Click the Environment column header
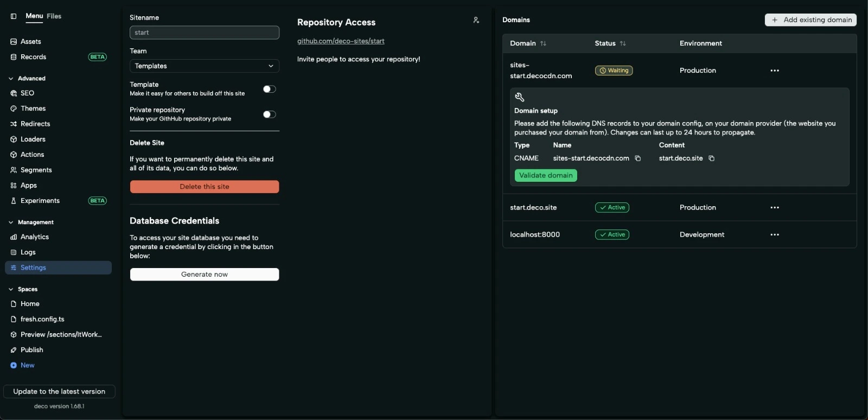 click(x=701, y=43)
